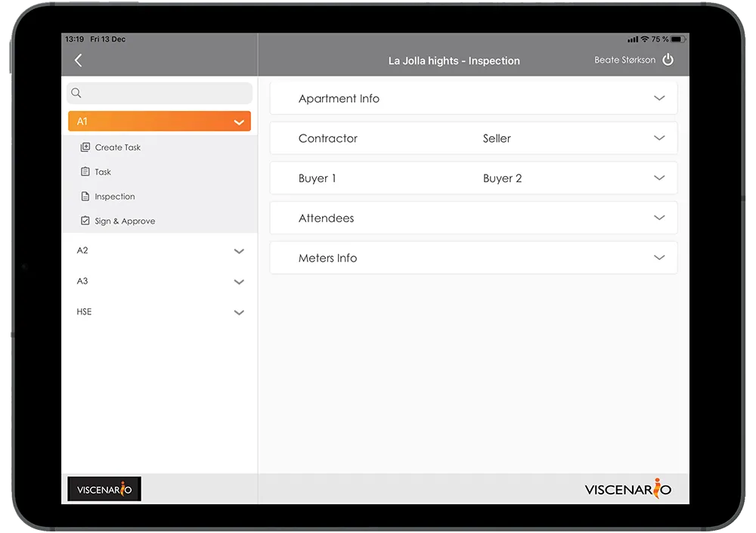Viewport: 756px width, 533px height.
Task: Tap the power logout icon
Action: coord(668,60)
